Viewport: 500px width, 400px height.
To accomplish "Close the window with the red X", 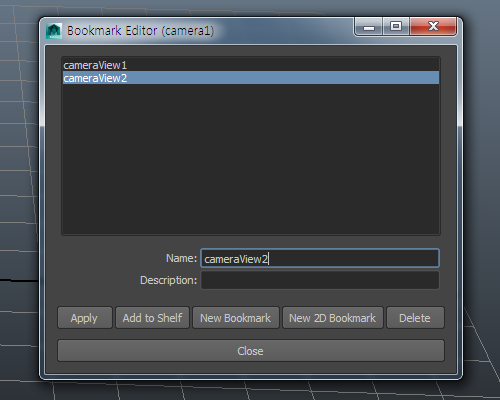I will 433,27.
